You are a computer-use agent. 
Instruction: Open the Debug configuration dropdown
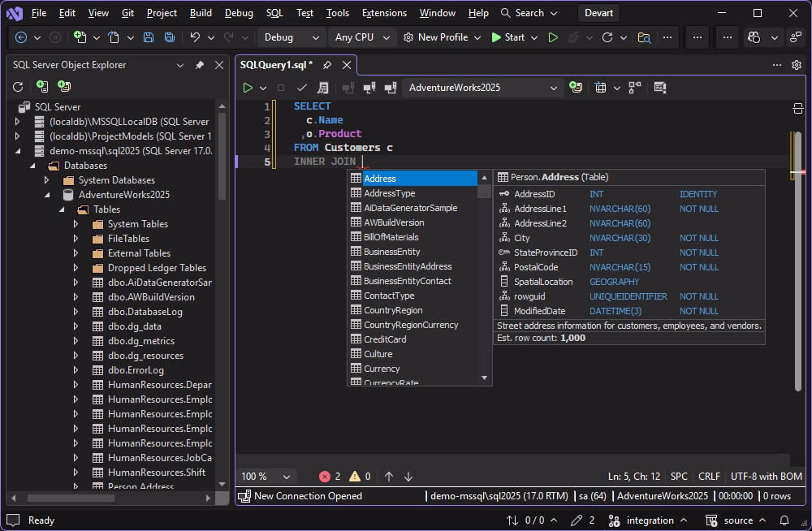(290, 37)
